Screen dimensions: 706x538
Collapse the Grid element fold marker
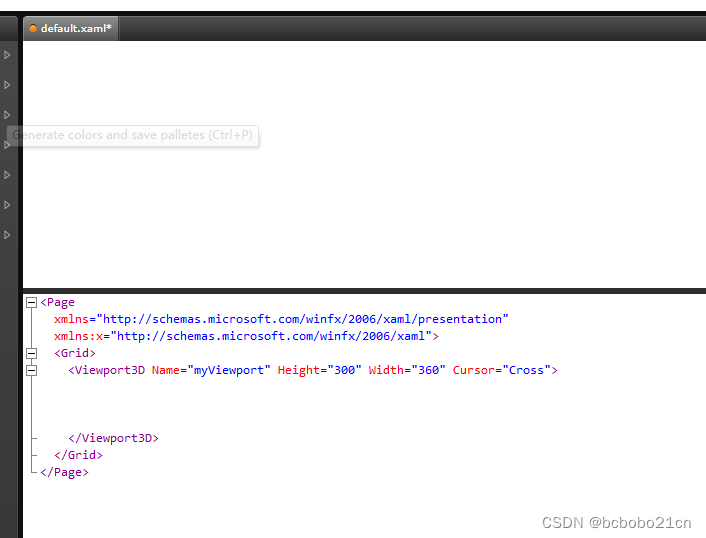click(x=31, y=353)
